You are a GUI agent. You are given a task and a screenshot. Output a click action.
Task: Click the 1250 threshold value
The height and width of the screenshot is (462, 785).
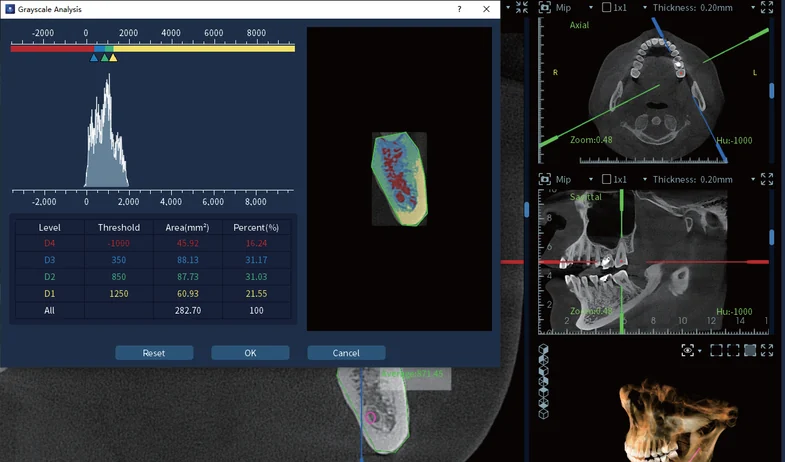[119, 293]
